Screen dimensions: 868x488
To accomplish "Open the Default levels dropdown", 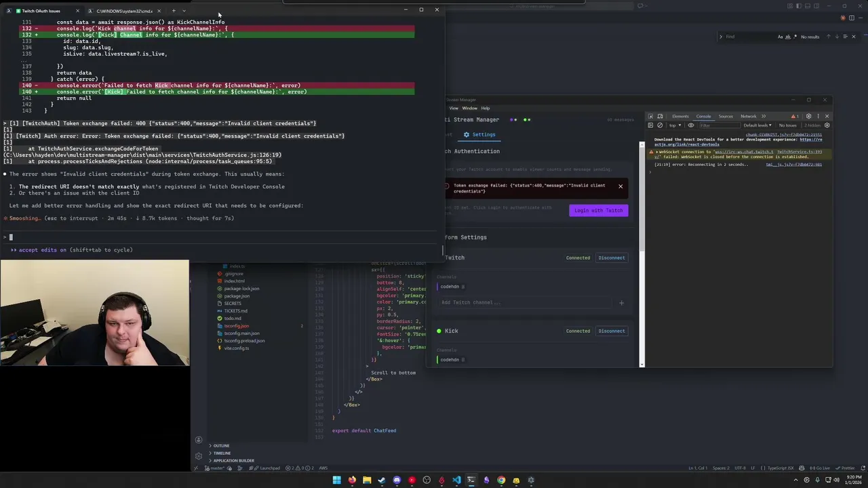I will coord(757,125).
